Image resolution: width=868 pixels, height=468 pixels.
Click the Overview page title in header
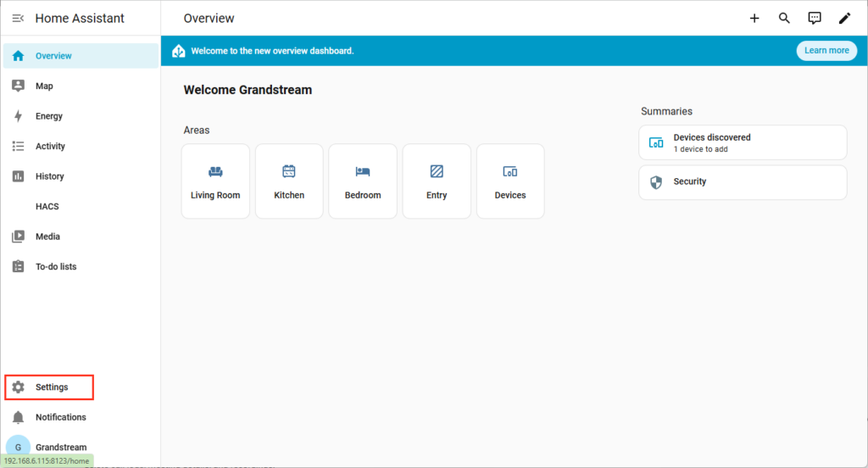209,19
